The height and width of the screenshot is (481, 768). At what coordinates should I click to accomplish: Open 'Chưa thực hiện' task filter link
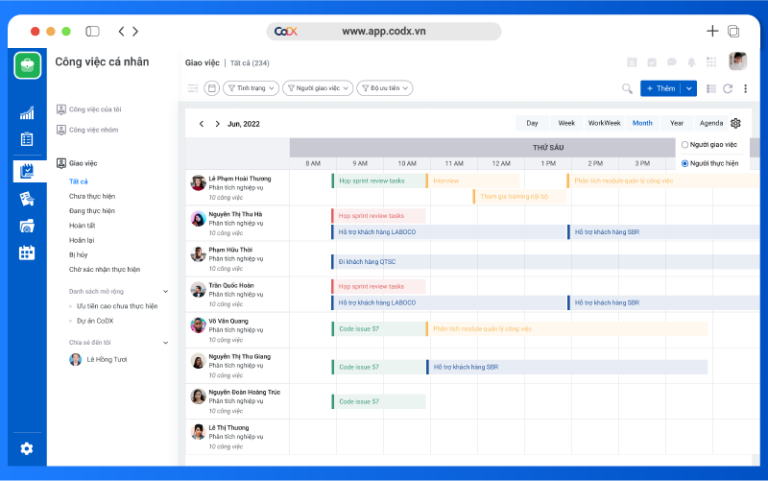92,196
